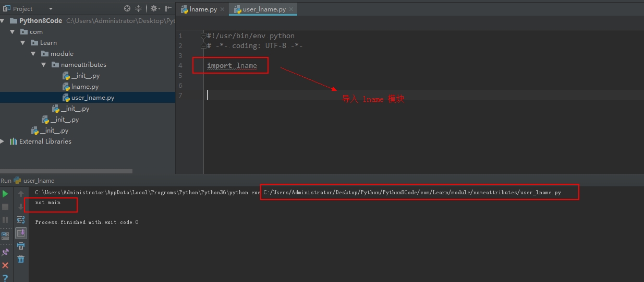Click the green Run button in Run panel
This screenshot has height=282, width=644.
(x=5, y=194)
